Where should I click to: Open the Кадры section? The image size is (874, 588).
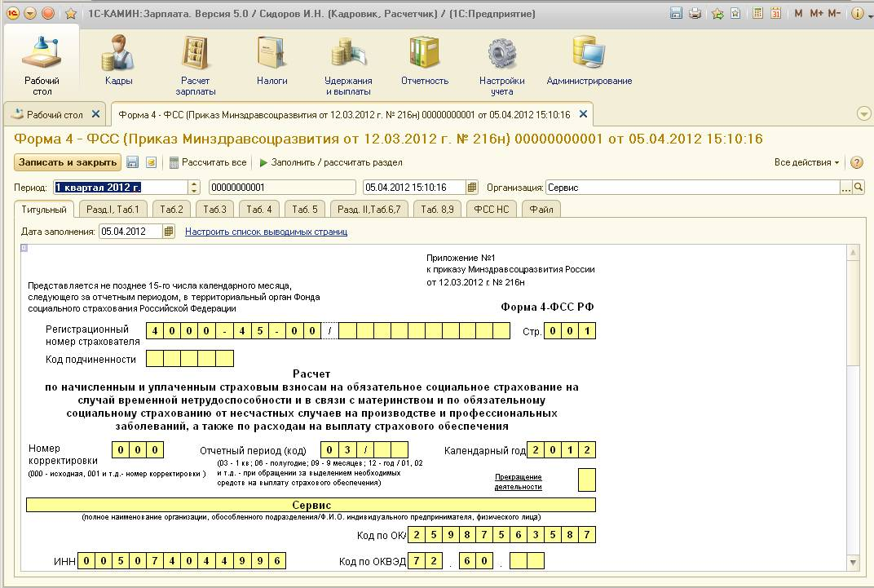(x=118, y=62)
